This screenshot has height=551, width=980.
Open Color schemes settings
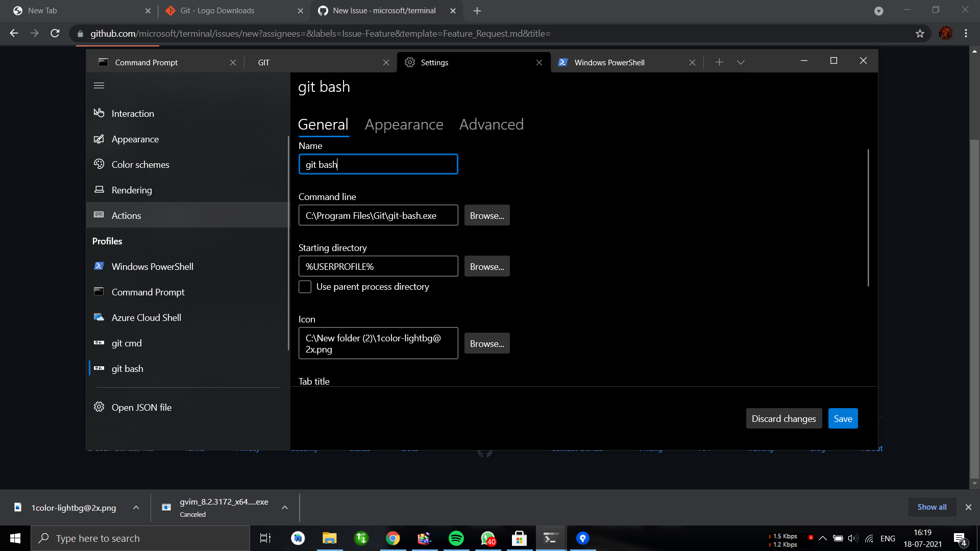click(x=140, y=164)
